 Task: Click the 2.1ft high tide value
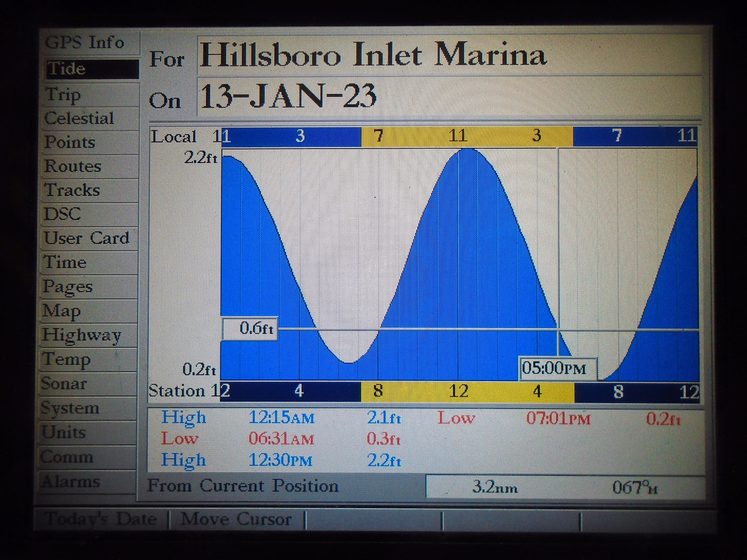click(x=384, y=418)
